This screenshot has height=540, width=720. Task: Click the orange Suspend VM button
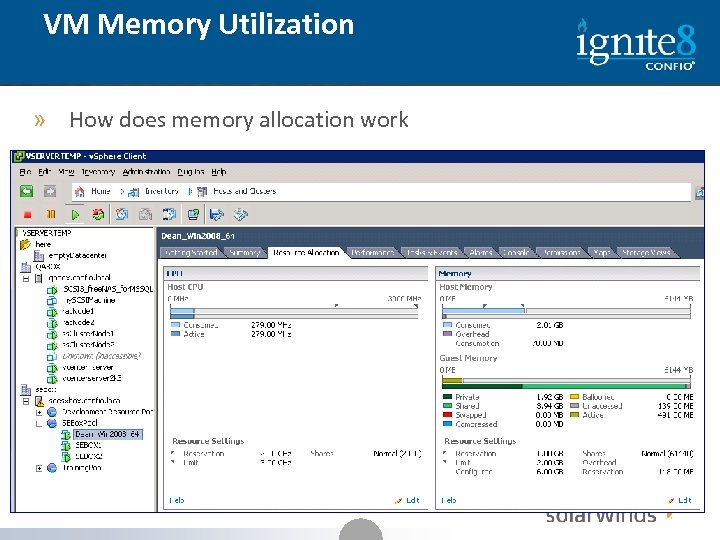point(51,214)
